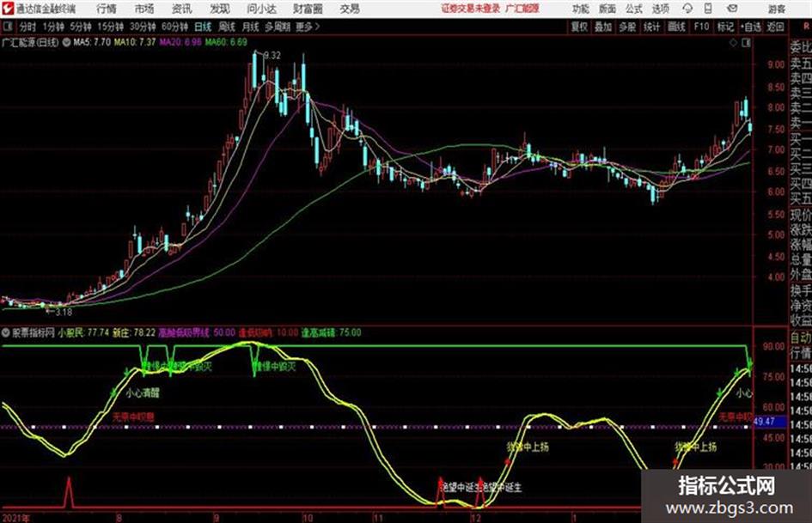Click the 逢高减磅: 75.00 indicator value
812x523 pixels.
pyautogui.click(x=332, y=332)
